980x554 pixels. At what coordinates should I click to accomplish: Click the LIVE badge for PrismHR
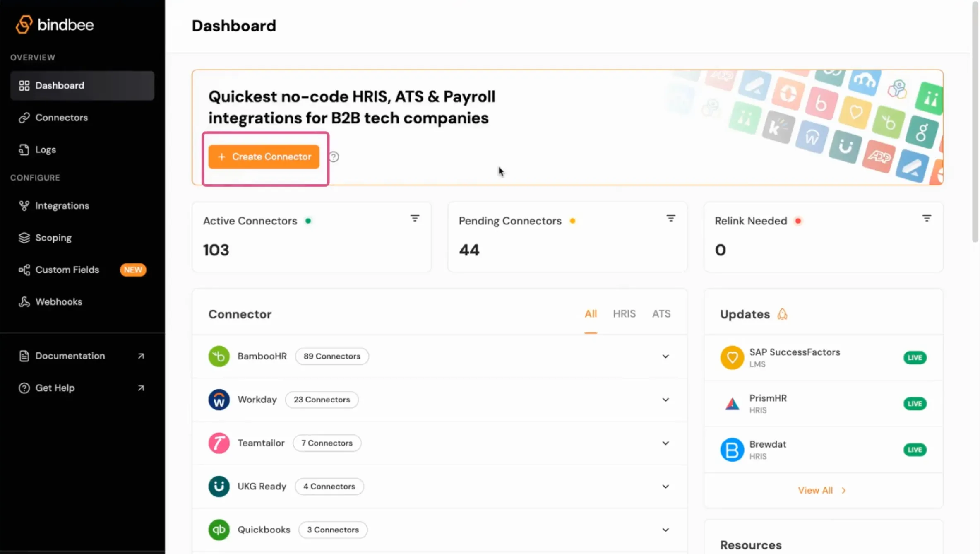(915, 404)
